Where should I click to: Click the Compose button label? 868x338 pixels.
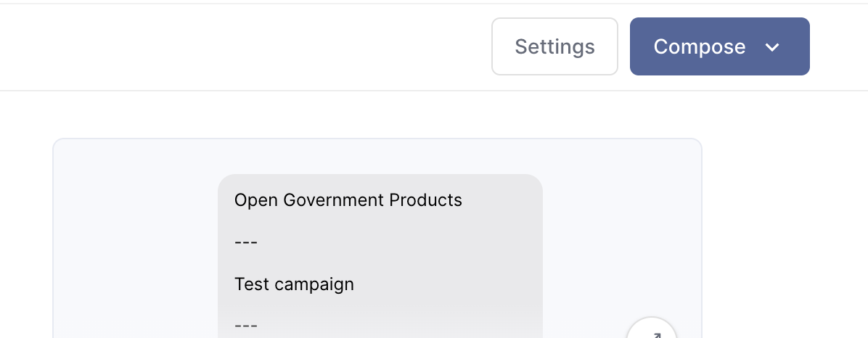[699, 47]
